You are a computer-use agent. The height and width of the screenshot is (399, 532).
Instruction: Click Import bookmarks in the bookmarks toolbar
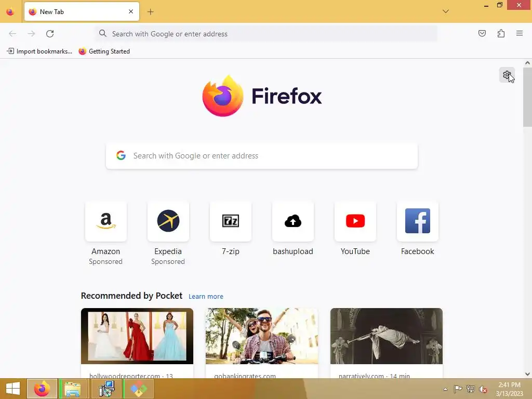click(39, 51)
